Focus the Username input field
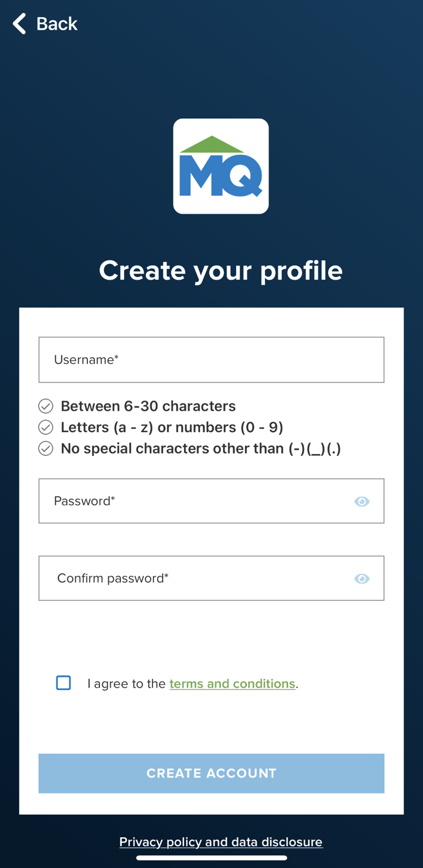The width and height of the screenshot is (423, 868). click(211, 360)
